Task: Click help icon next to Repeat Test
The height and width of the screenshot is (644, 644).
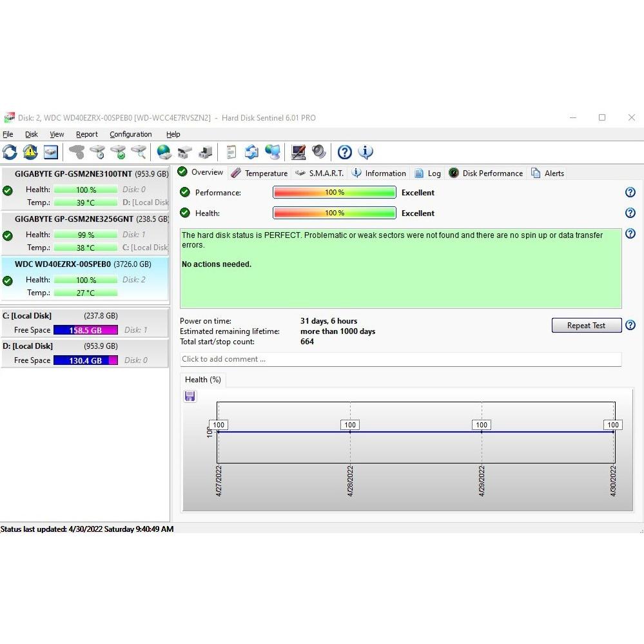Action: [x=630, y=326]
